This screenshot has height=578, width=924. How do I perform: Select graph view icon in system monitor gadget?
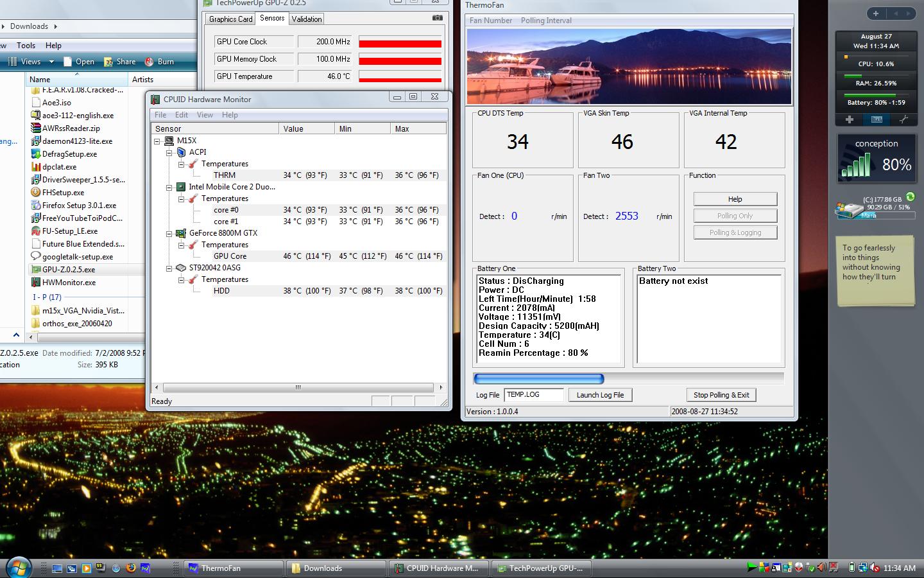pyautogui.click(x=877, y=119)
